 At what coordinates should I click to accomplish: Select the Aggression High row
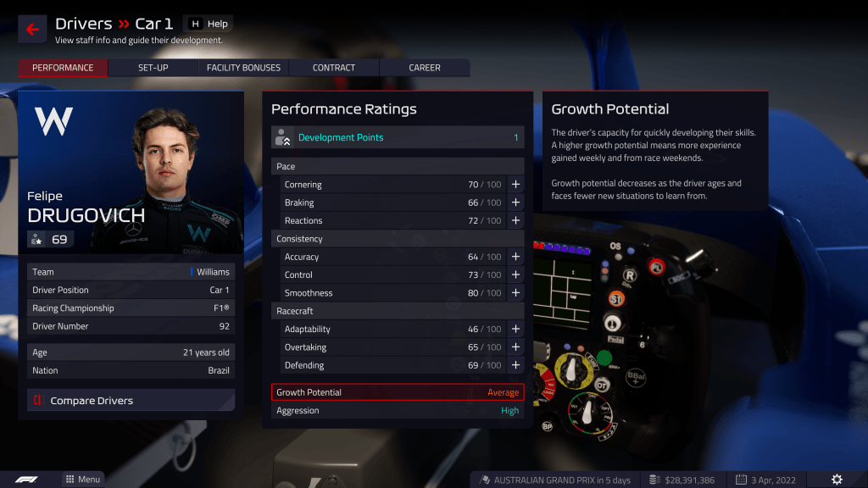(x=398, y=411)
